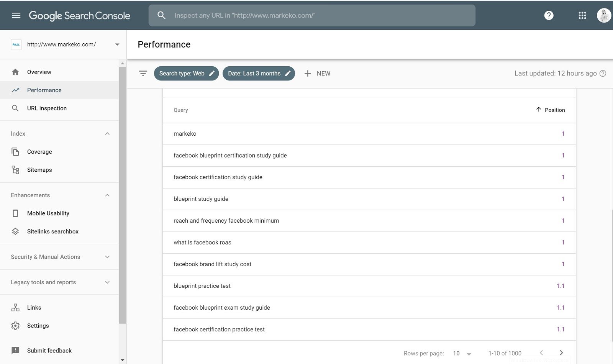This screenshot has height=364, width=613.
Task: Open the property selector dropdown arrow
Action: click(117, 44)
